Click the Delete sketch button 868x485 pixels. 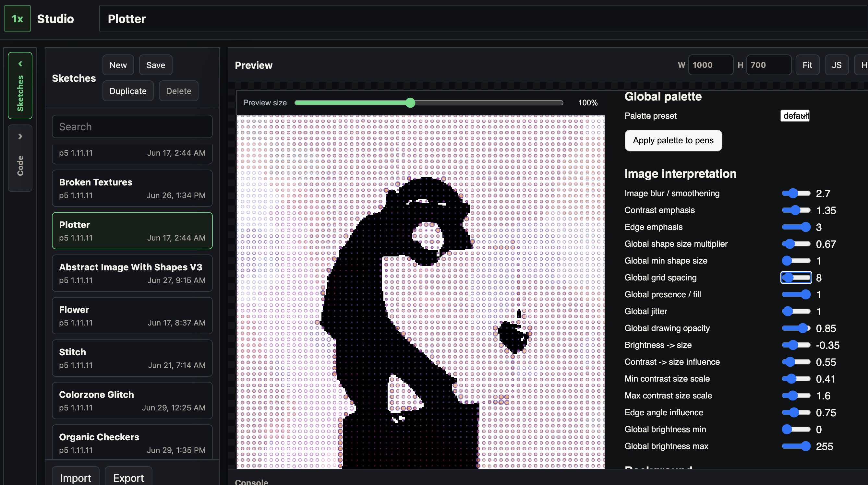click(179, 91)
